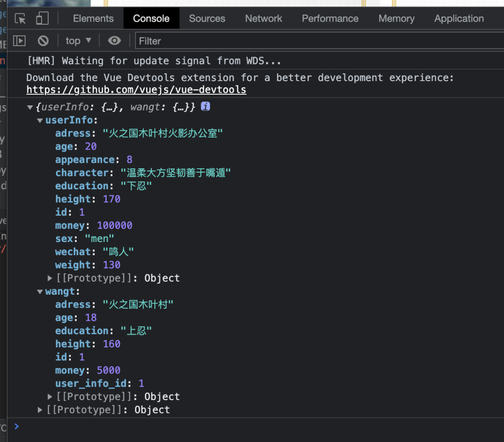Click the user_info_id property
504x442 pixels.
(x=100, y=384)
